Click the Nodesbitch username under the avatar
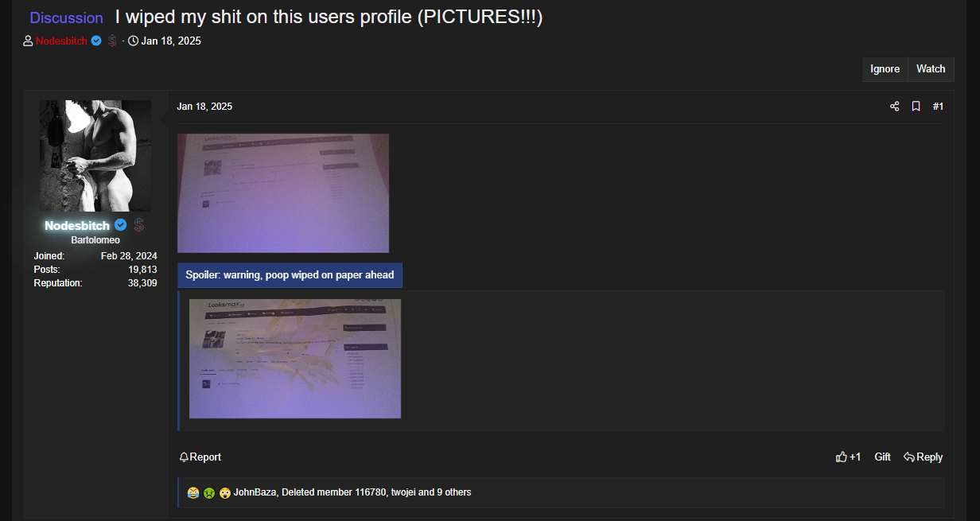Image resolution: width=980 pixels, height=521 pixels. (x=77, y=226)
